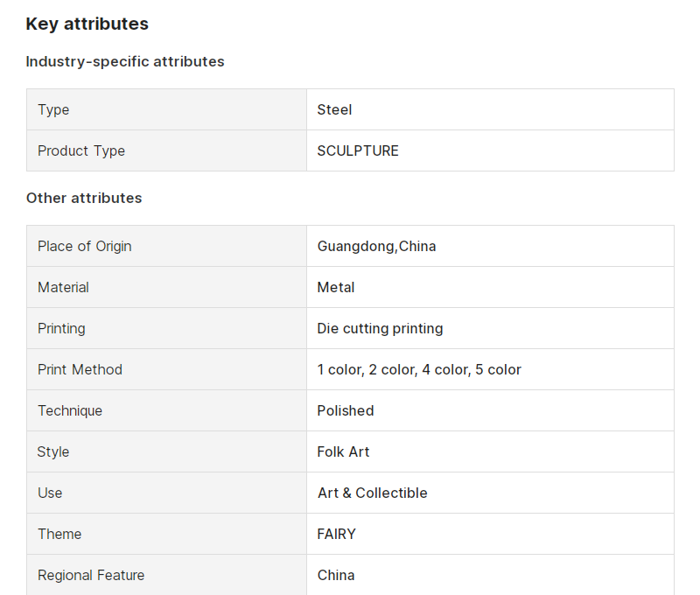Screen dimensions: 700x595
Task: Click the Art & Collectible value
Action: coord(373,493)
